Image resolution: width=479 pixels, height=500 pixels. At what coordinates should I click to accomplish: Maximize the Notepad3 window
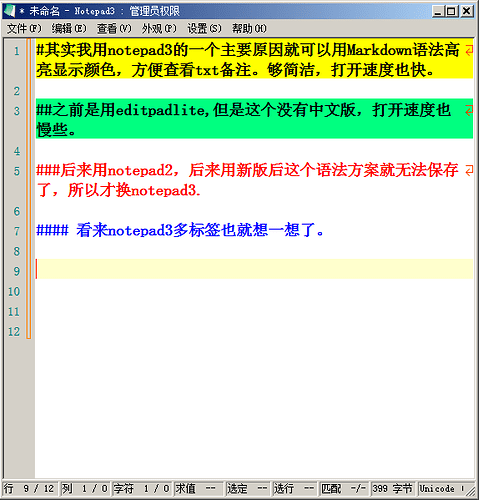click(x=451, y=11)
